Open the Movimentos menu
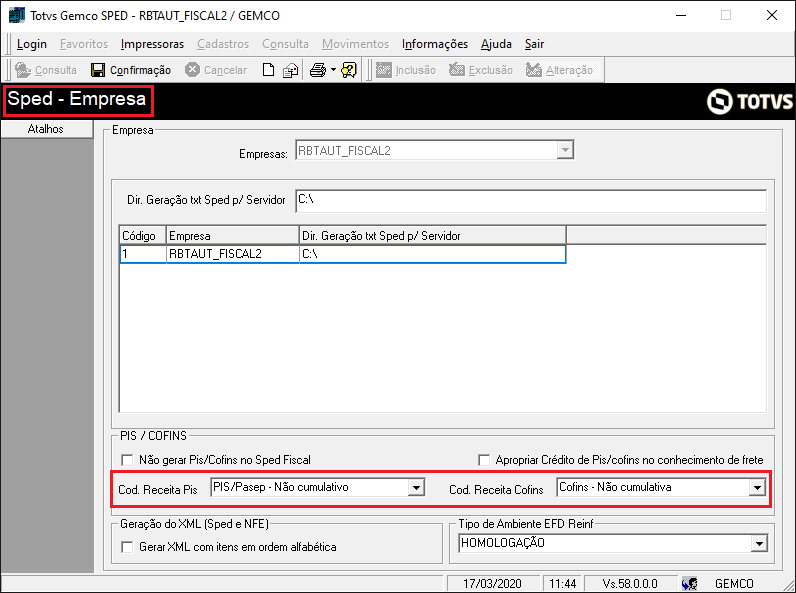The height and width of the screenshot is (593, 796). (x=355, y=44)
